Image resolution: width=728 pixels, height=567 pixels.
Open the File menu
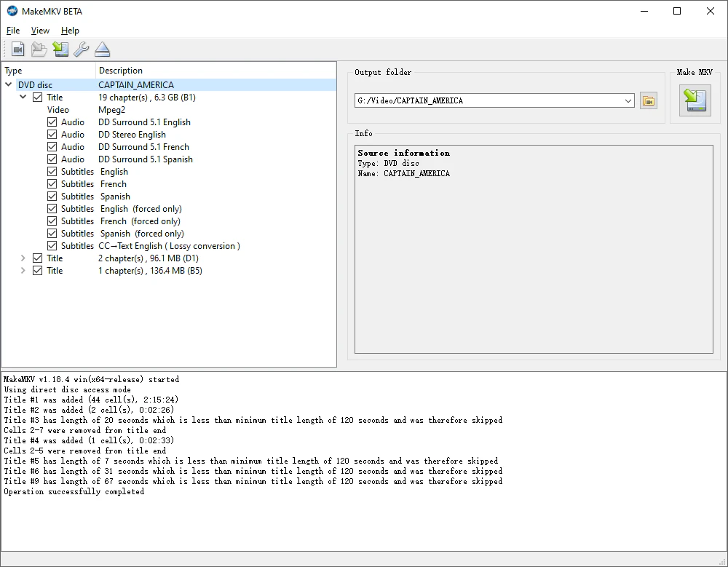(13, 31)
